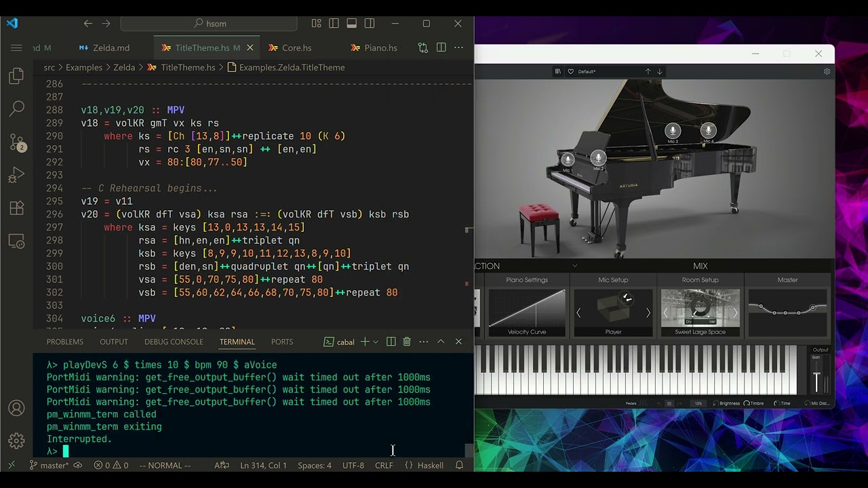The width and height of the screenshot is (868, 488).
Task: Go back with the navigation arrow
Action: 88,23
